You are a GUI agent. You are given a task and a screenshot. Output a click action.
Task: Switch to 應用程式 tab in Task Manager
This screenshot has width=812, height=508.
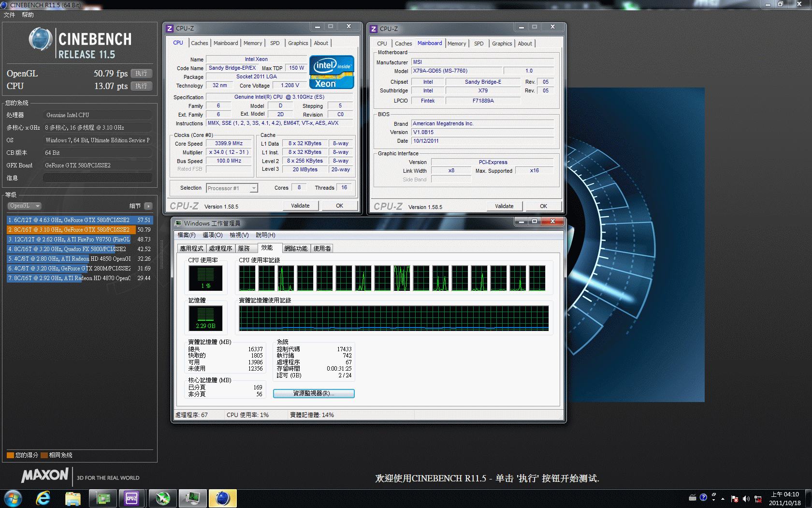192,249
